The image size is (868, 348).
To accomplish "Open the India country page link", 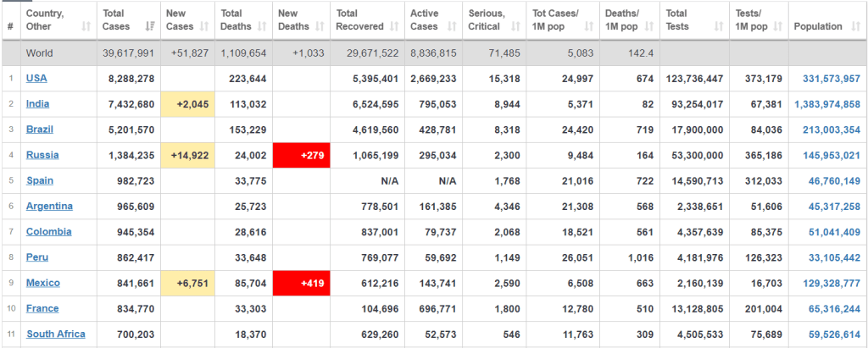I will point(38,103).
